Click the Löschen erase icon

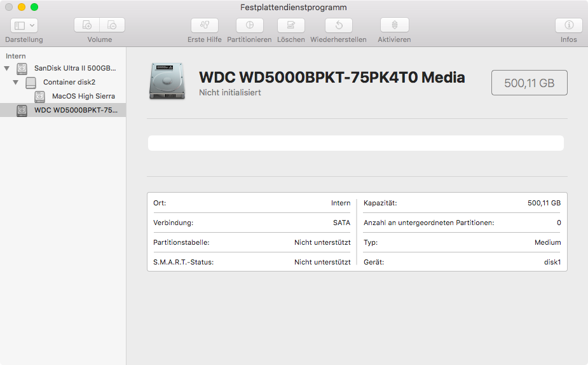click(291, 25)
